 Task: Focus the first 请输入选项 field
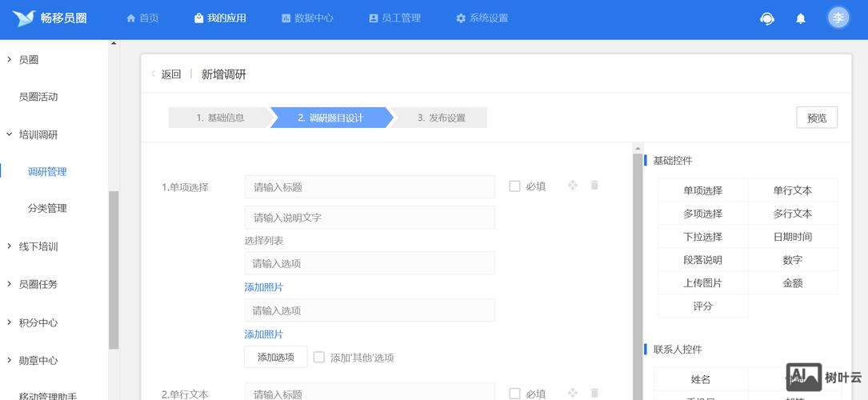(x=370, y=263)
